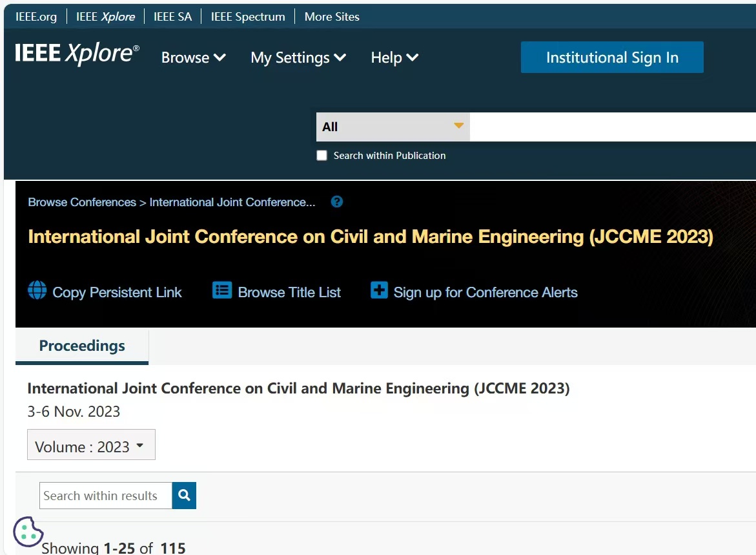Expand the Help menu
756x555 pixels.
click(x=394, y=58)
